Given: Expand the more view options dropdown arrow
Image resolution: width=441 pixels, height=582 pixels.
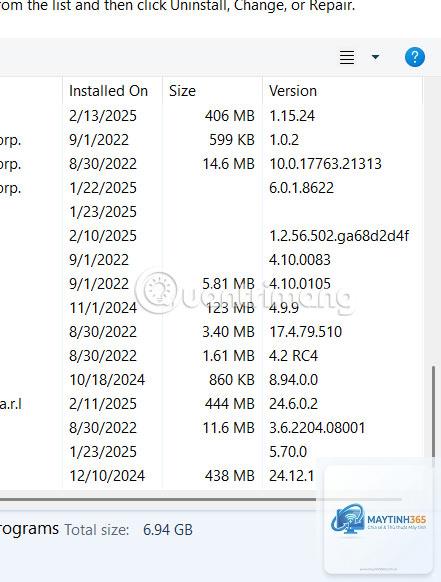Looking at the screenshot, I should 375,57.
